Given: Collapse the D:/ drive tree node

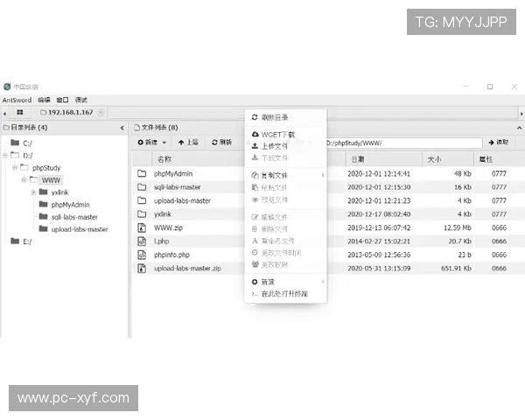Looking at the screenshot, I should [x=5, y=155].
